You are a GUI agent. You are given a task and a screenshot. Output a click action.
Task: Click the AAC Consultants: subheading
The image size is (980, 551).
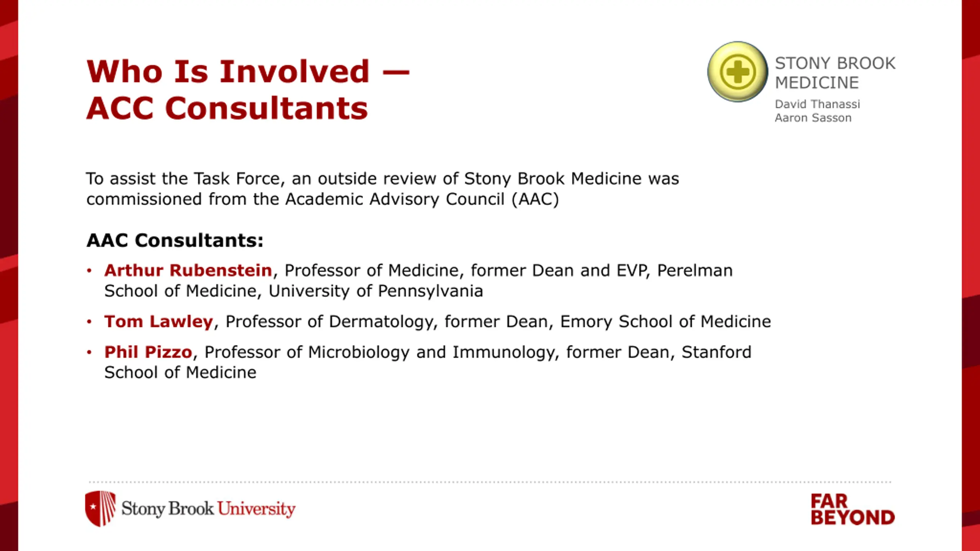(x=175, y=240)
